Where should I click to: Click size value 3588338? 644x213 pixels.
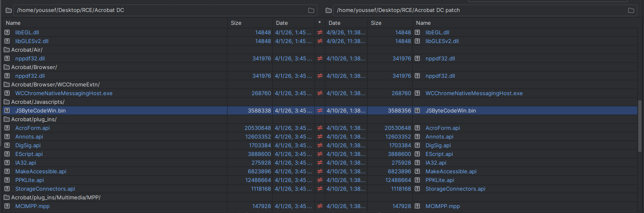[x=259, y=110]
